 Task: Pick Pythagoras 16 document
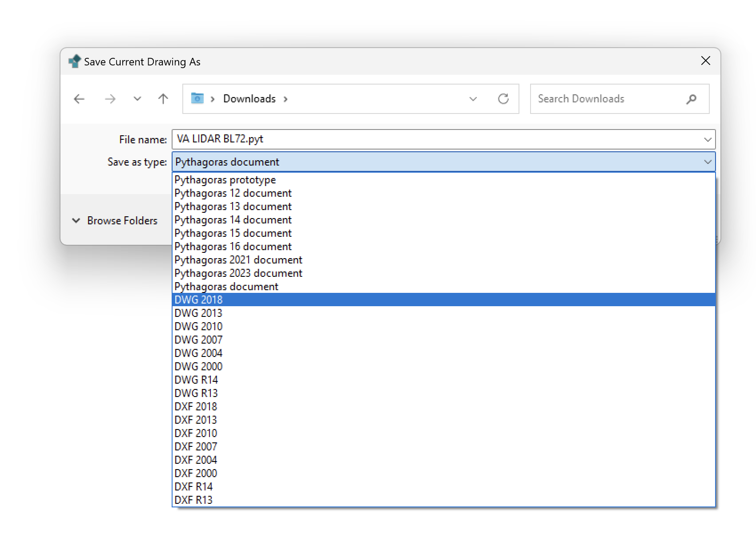click(x=444, y=247)
